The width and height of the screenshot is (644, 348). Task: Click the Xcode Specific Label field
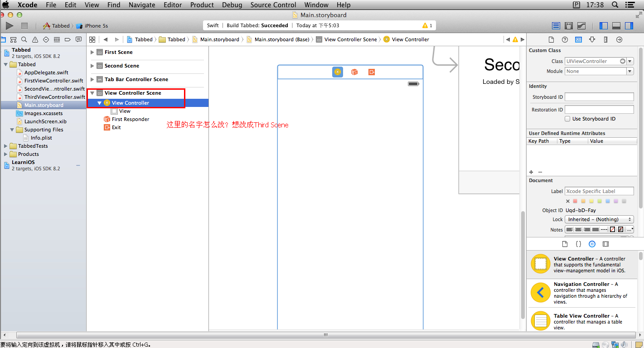[599, 191]
